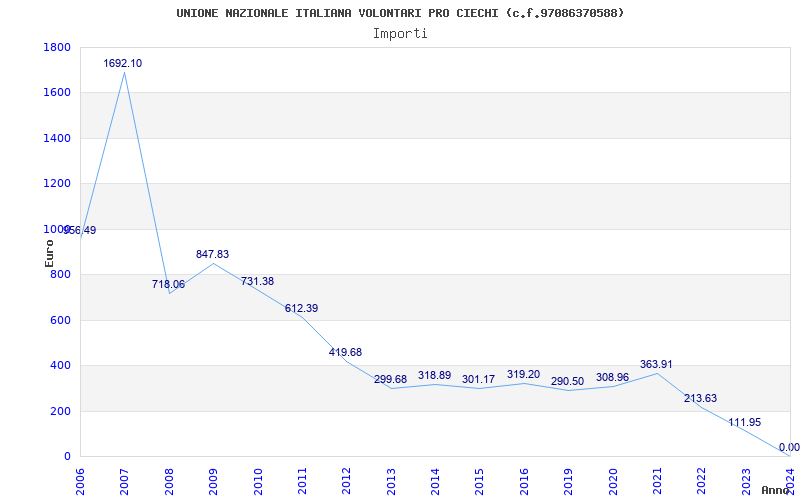Click the 200 y-axis tick label
This screenshot has height=500, width=800.
60,411
